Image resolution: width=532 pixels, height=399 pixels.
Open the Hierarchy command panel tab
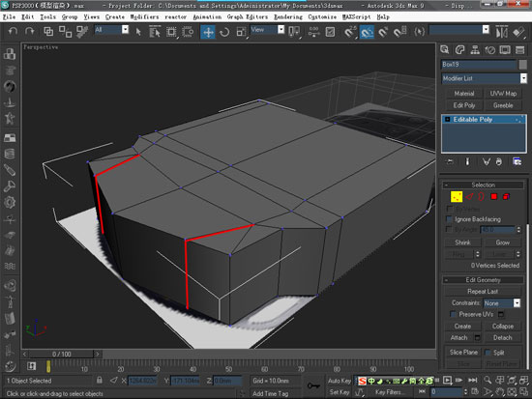pos(475,50)
